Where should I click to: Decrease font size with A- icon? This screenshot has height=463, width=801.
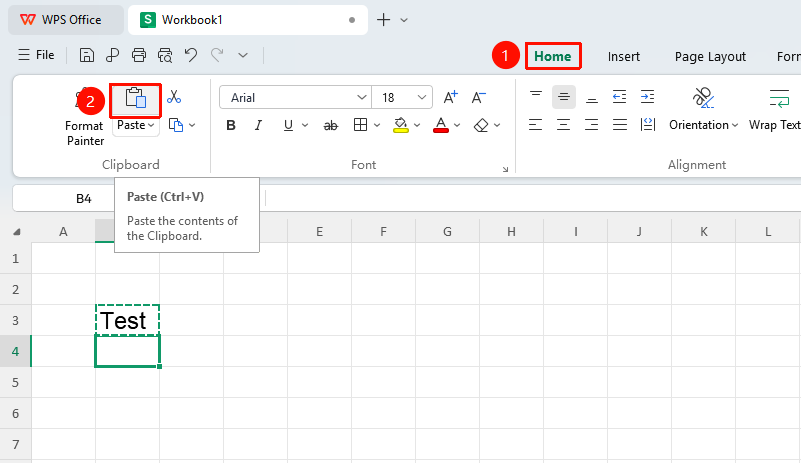tap(479, 97)
